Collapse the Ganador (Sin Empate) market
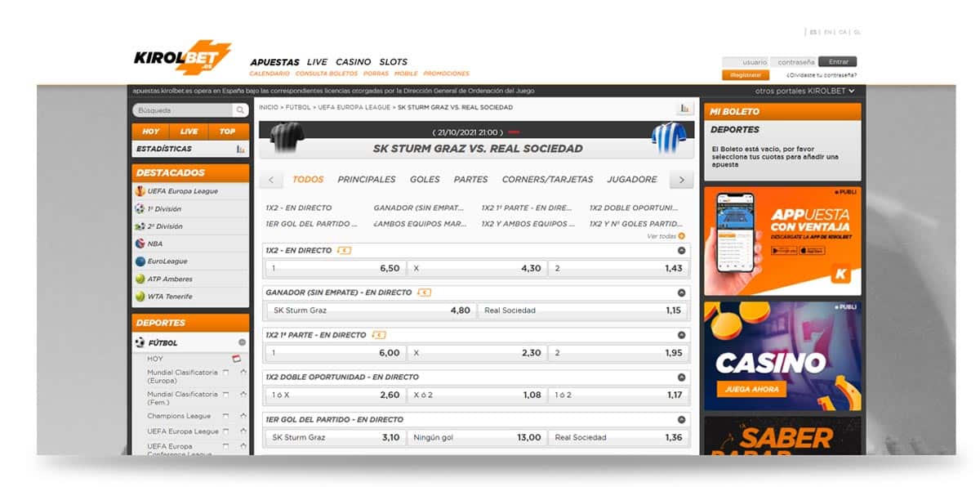The height and width of the screenshot is (487, 980). (681, 293)
